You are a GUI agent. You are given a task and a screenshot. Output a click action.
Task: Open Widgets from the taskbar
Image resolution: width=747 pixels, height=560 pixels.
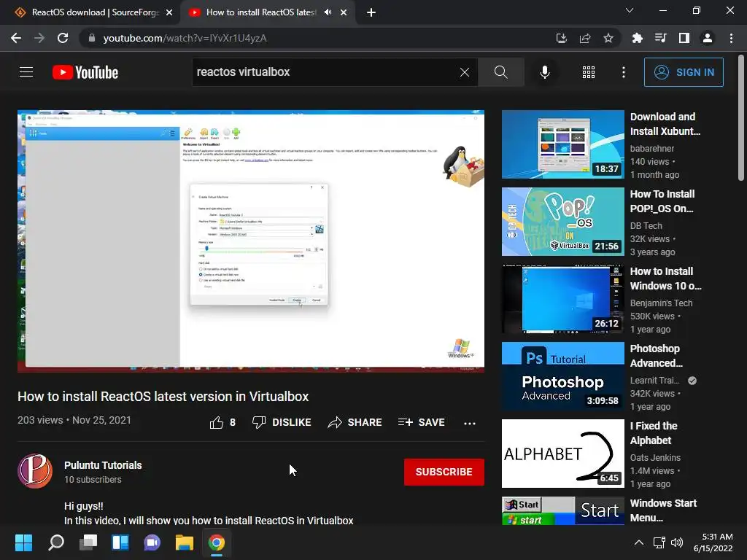[120, 542]
